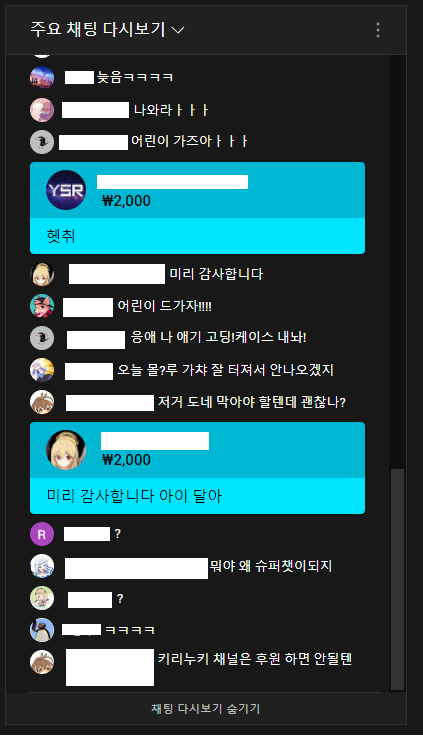The width and height of the screenshot is (423, 736).
Task: Click 채팅 다시보기 숨기기 button
Action: pyautogui.click(x=206, y=708)
